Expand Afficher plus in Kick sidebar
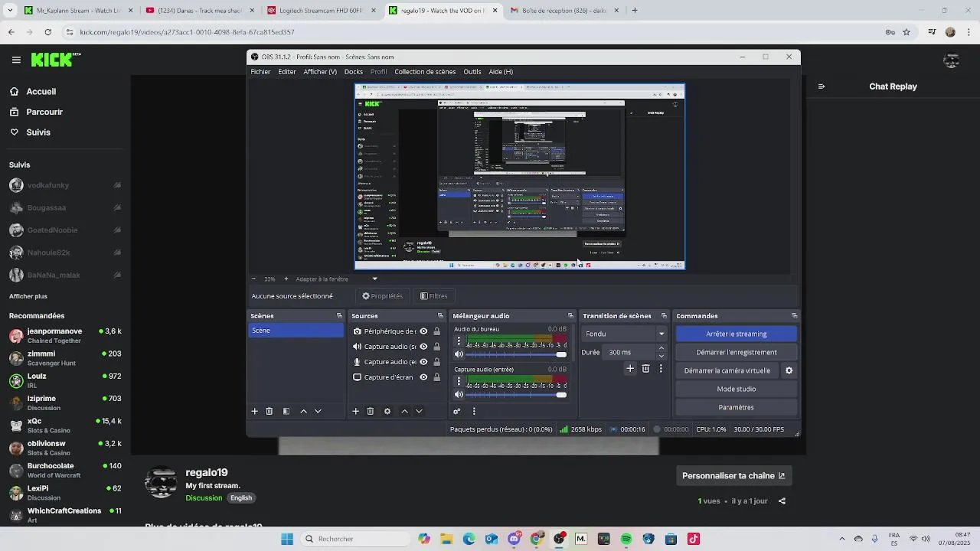Image resolution: width=980 pixels, height=551 pixels. pyautogui.click(x=28, y=296)
